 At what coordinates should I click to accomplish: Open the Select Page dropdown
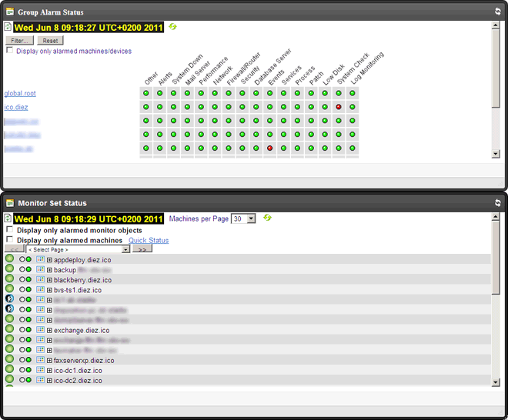(125, 249)
